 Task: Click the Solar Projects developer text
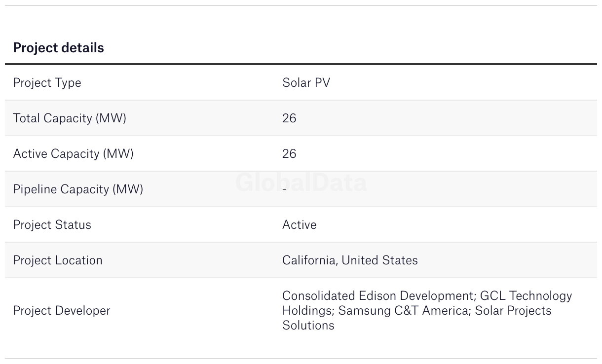click(x=513, y=311)
